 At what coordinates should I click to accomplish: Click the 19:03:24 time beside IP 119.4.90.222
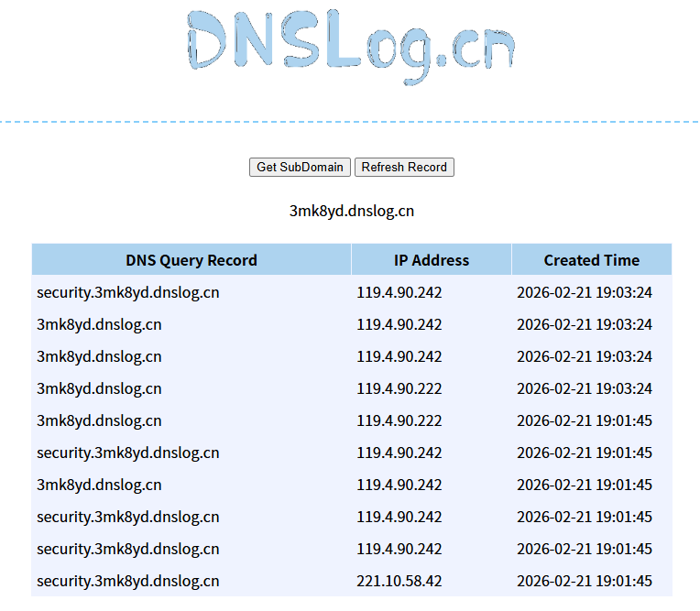pos(585,388)
